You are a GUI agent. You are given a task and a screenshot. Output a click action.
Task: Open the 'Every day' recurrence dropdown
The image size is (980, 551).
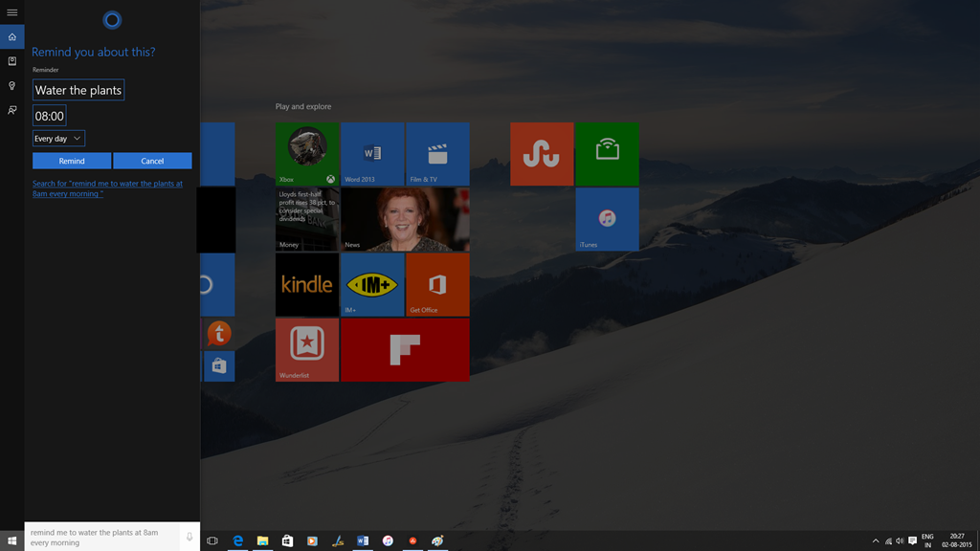pyautogui.click(x=58, y=138)
